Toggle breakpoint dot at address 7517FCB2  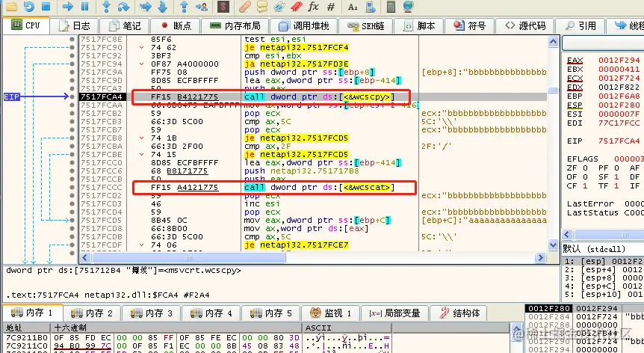[x=72, y=114]
